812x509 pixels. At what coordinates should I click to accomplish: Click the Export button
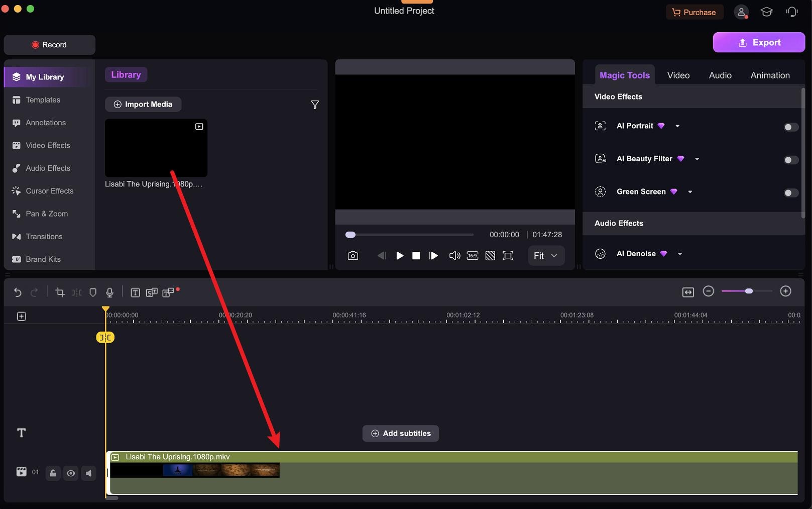coord(759,43)
